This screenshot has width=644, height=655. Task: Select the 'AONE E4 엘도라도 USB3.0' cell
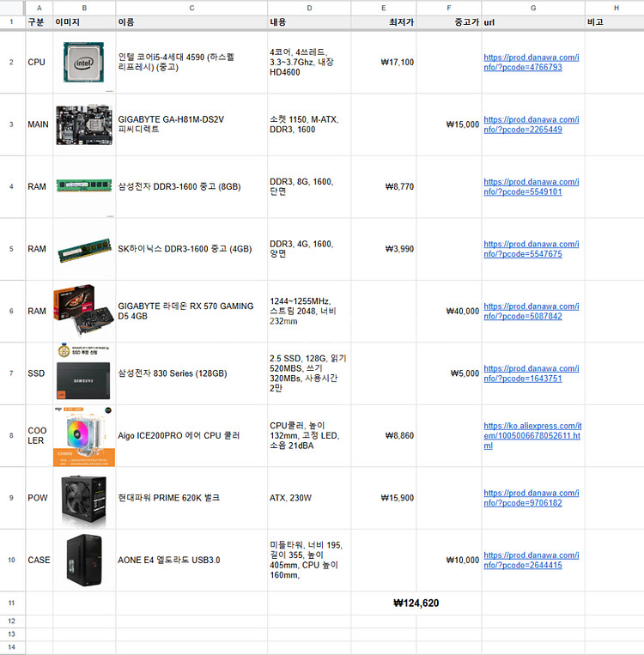[x=191, y=561]
